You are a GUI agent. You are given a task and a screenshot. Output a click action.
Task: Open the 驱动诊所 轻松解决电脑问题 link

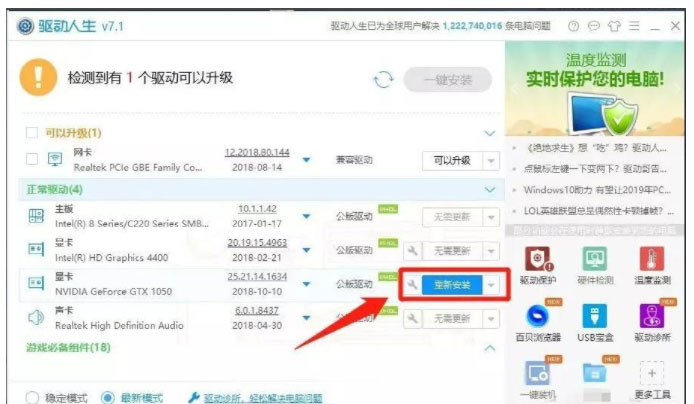pyautogui.click(x=263, y=398)
